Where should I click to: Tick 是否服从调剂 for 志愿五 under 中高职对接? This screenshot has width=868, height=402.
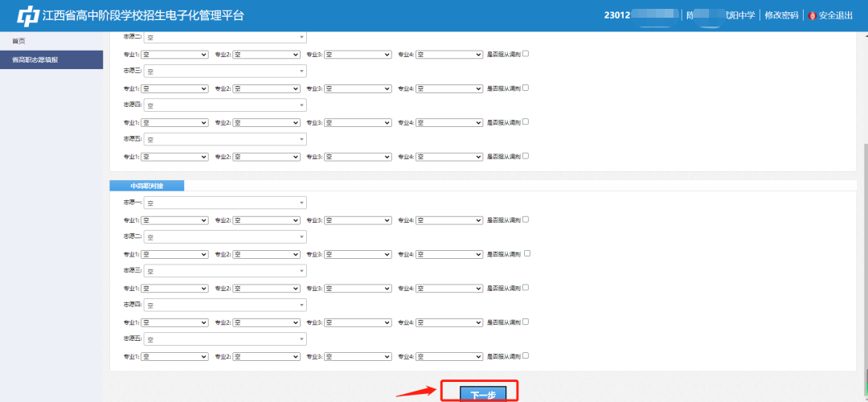click(526, 355)
